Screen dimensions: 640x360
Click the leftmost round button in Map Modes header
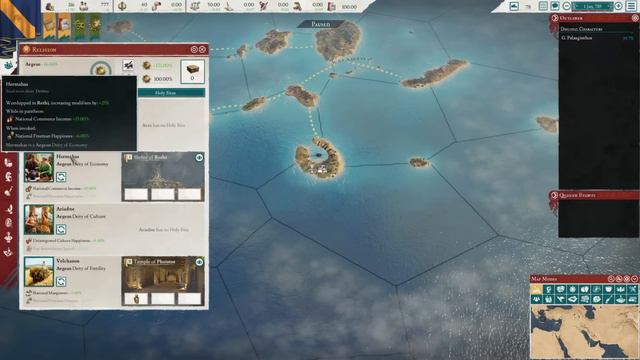(611, 279)
